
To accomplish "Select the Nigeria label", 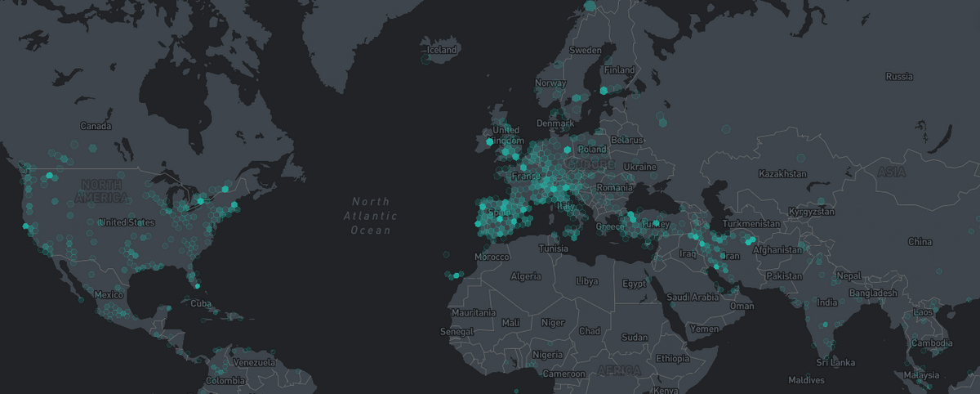I will [x=547, y=355].
